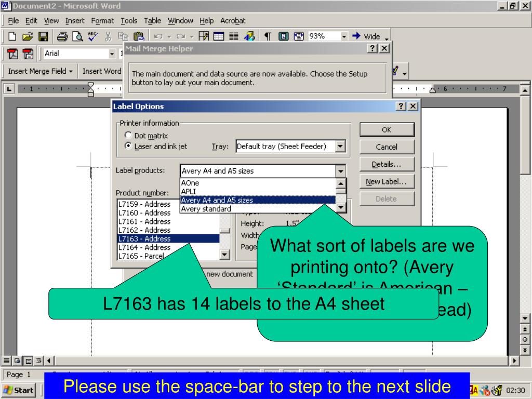Click Cancel in Label Options

pyautogui.click(x=387, y=147)
